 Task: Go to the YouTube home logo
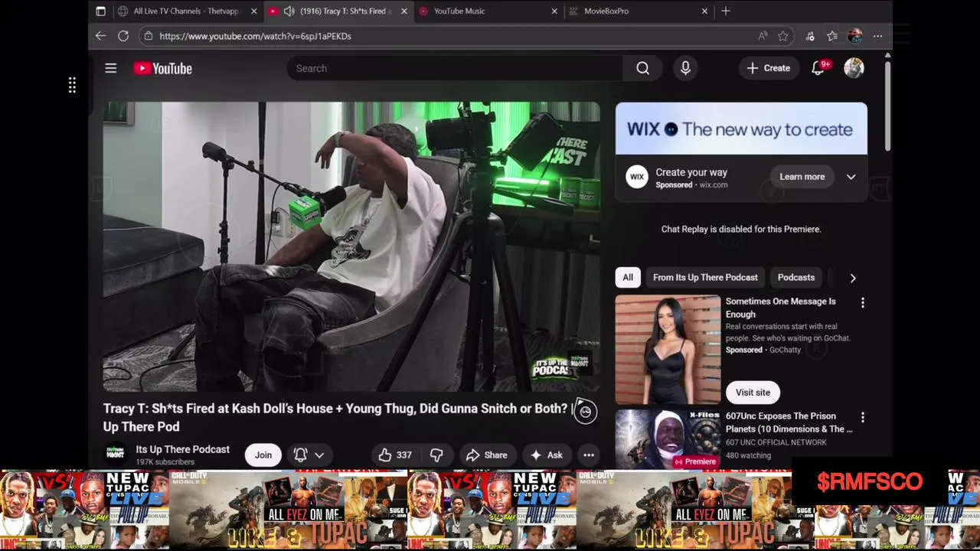pos(163,68)
